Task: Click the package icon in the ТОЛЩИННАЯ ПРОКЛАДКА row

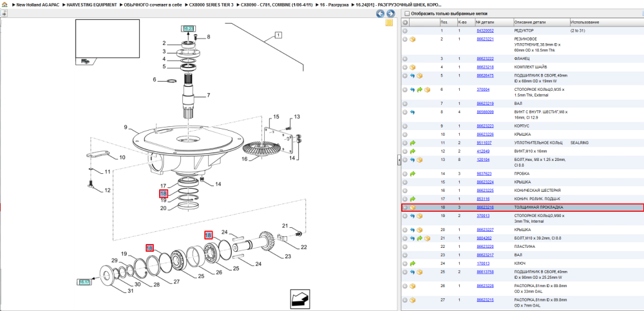Action: point(413,207)
